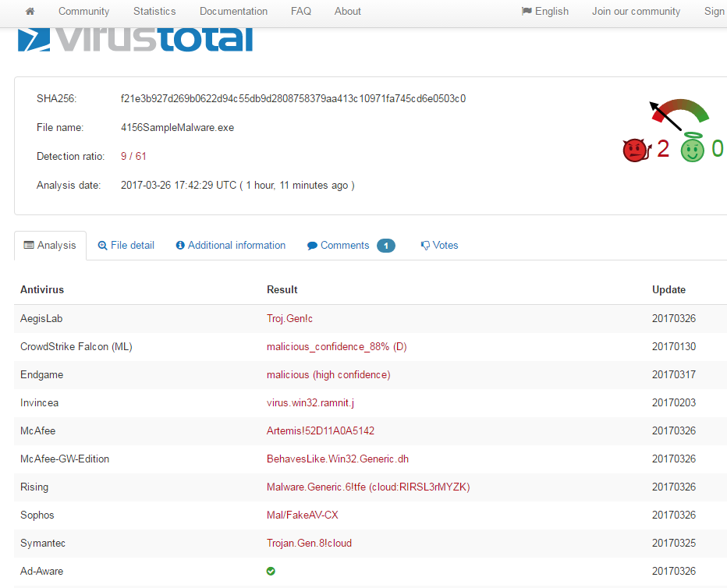Screen dimensions: 727x588
Task: Click the Ad-Aware antivirus name
Action: tap(41, 572)
